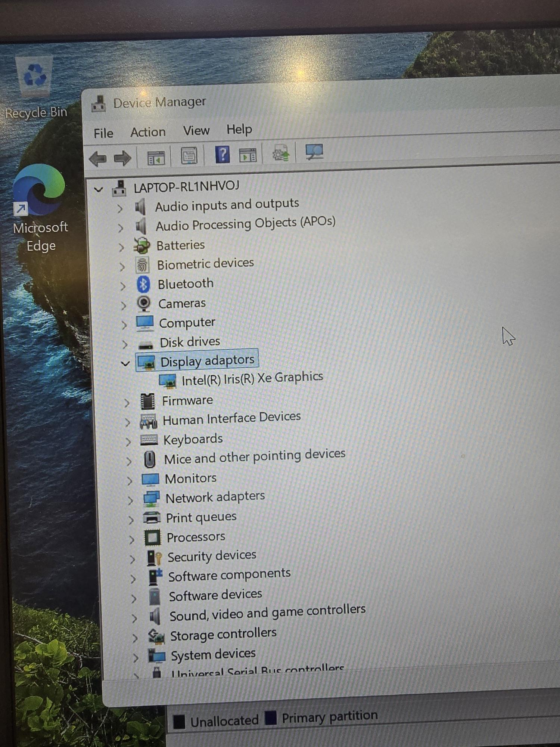Click the blue Help question mark icon
Image resolution: width=560 pixels, height=747 pixels.
click(222, 154)
